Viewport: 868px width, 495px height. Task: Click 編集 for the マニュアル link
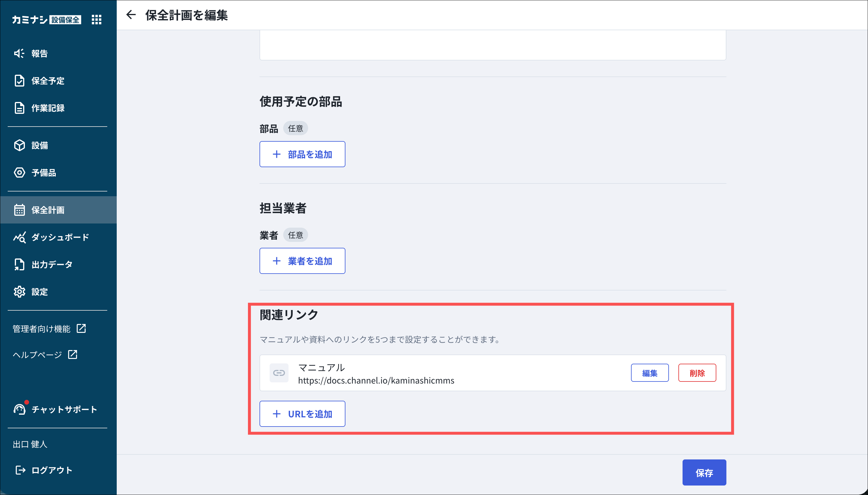point(650,373)
